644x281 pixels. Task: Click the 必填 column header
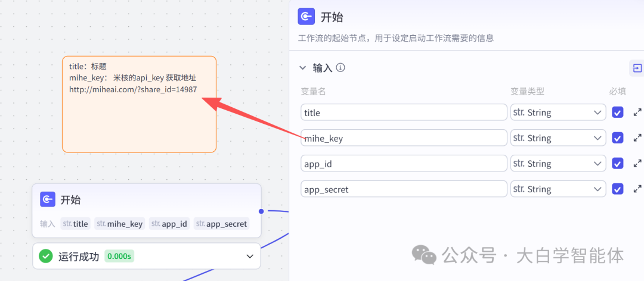[618, 92]
